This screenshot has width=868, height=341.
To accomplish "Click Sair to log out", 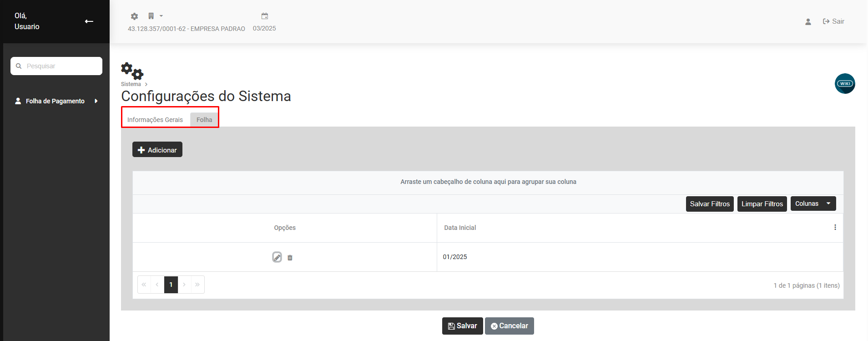I will (833, 21).
